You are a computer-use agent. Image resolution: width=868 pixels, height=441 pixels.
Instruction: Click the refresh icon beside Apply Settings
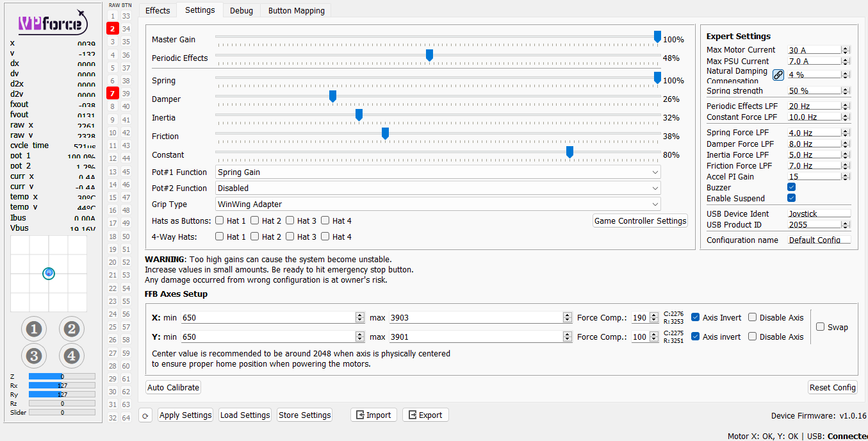(x=145, y=415)
